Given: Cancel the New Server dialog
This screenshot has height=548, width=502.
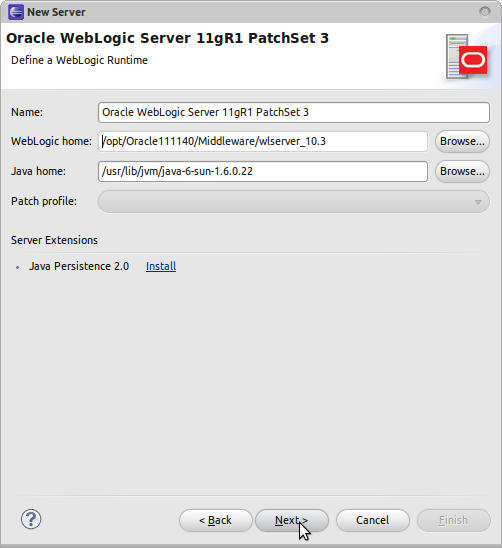Looking at the screenshot, I should (373, 520).
